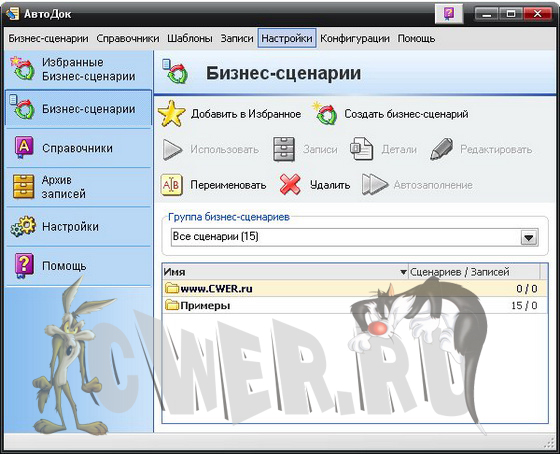Click the gears Настройки icon in sidebar
The height and width of the screenshot is (454, 560).
(x=23, y=226)
